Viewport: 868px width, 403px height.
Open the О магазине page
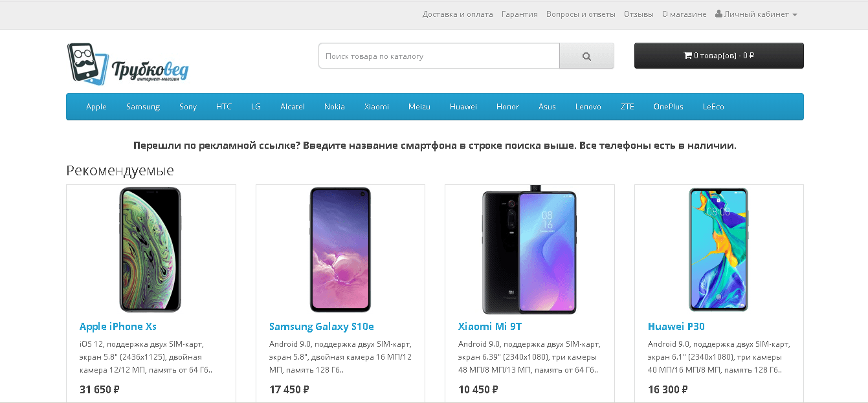684,14
